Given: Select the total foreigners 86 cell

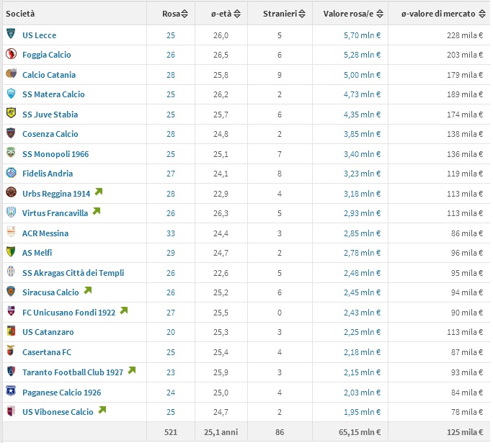Looking at the screenshot, I should tap(280, 432).
